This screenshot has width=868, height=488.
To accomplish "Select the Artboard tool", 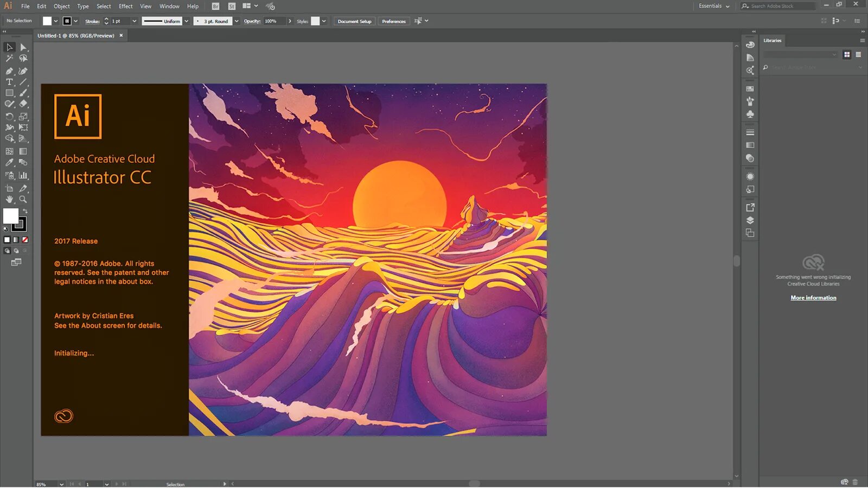I will point(9,188).
